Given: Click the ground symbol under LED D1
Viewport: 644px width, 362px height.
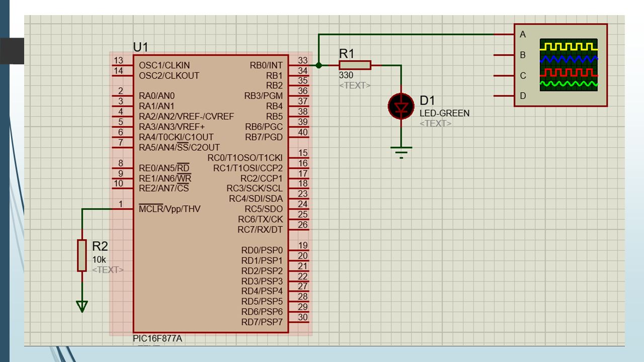Looking at the screenshot, I should pyautogui.click(x=401, y=152).
